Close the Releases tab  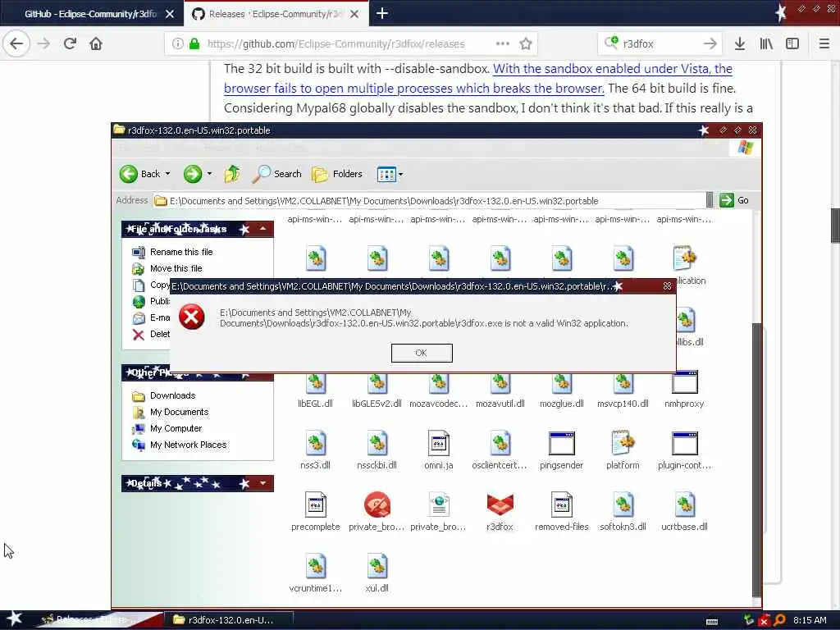coord(354,14)
